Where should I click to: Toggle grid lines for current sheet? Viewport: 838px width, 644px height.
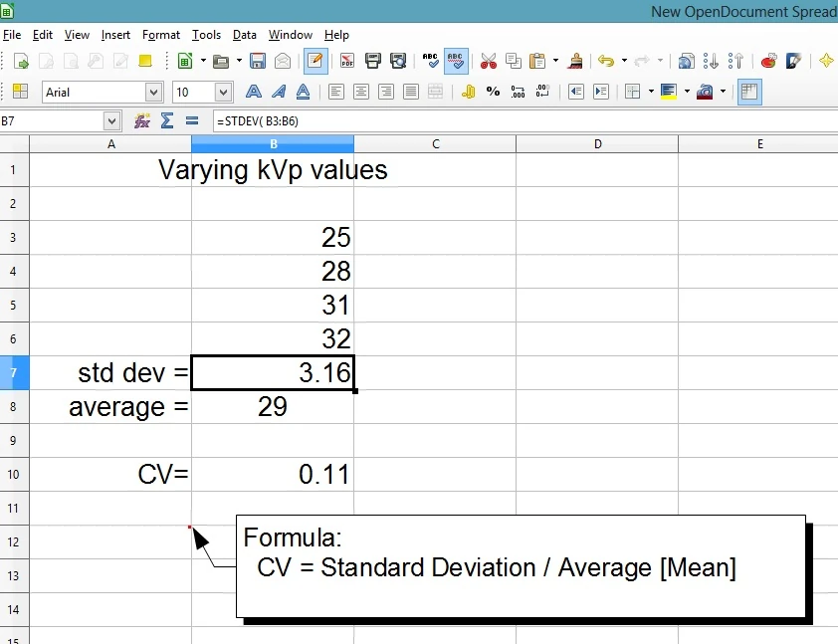pos(749,92)
